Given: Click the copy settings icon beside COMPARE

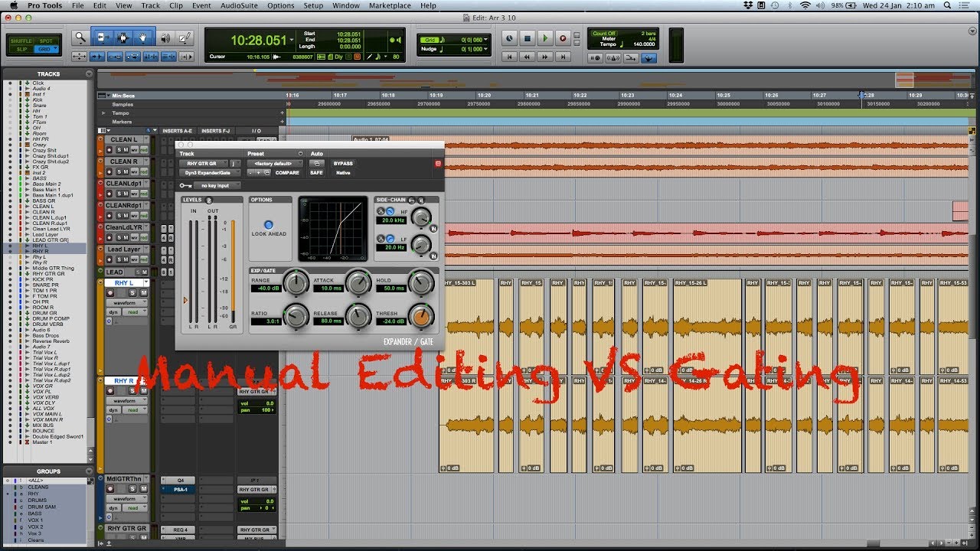Looking at the screenshot, I should pos(266,173).
